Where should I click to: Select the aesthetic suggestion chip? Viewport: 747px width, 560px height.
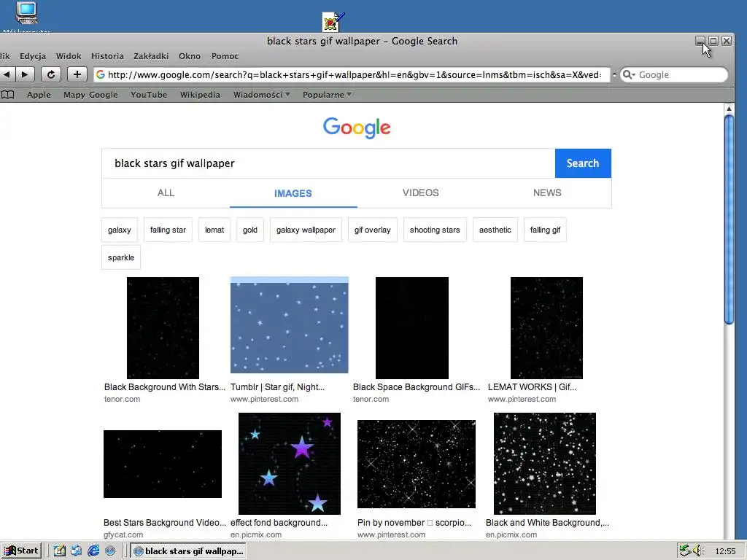coord(495,230)
